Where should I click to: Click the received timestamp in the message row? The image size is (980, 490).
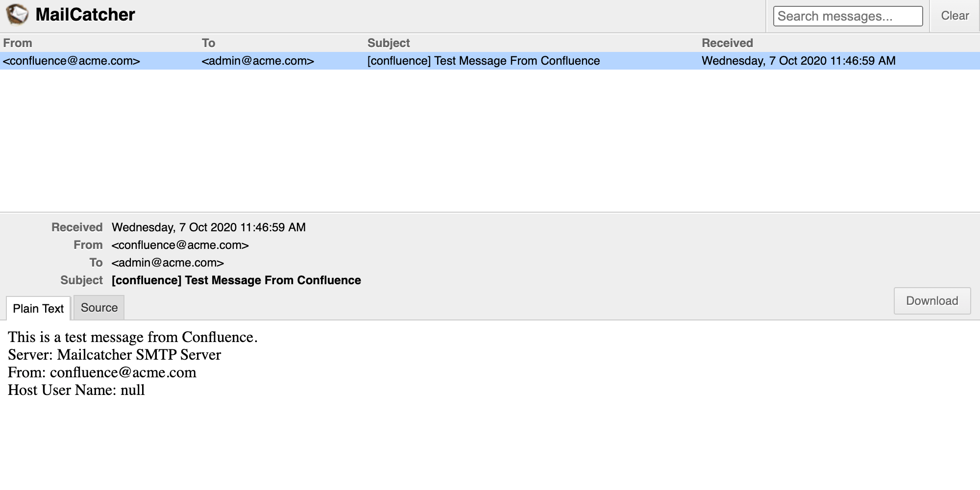click(x=798, y=61)
